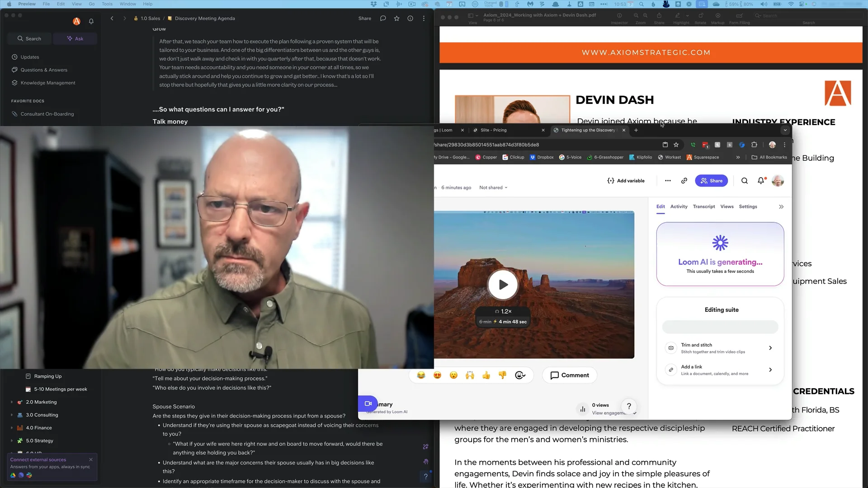The width and height of the screenshot is (868, 488).
Task: React with the laughing emoji
Action: [421, 375]
